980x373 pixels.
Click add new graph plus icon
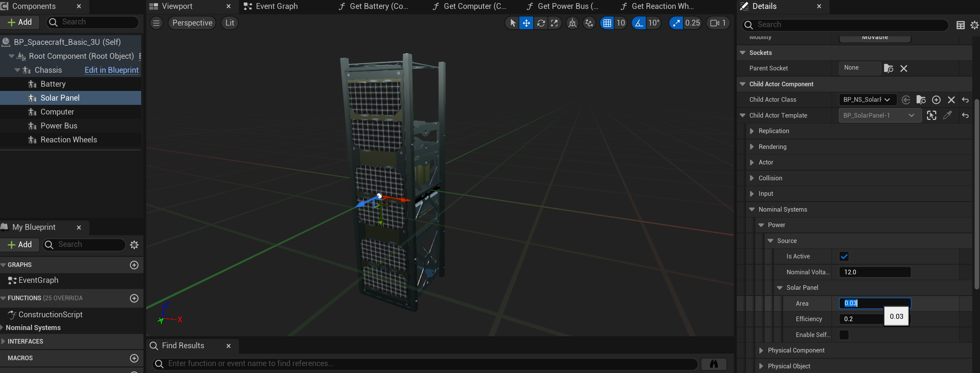point(134,265)
